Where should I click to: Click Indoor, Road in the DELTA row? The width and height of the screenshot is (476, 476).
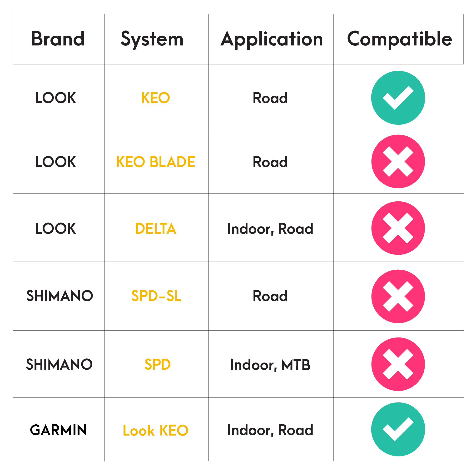(x=270, y=229)
